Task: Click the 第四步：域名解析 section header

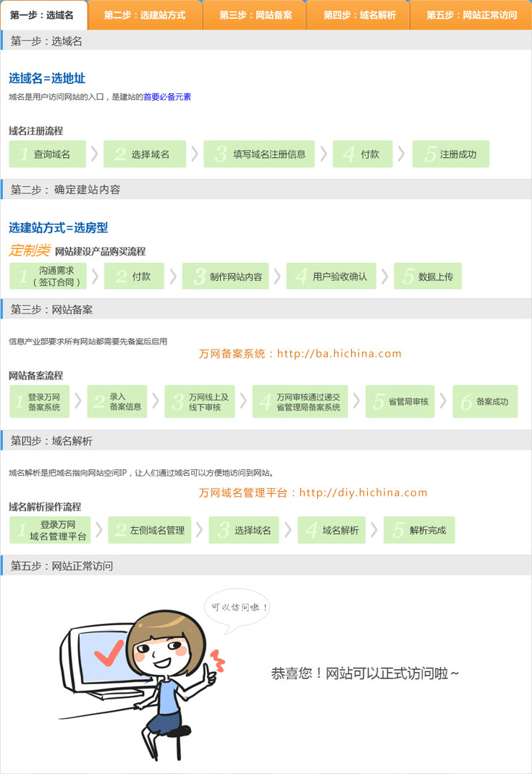Action: point(266,440)
